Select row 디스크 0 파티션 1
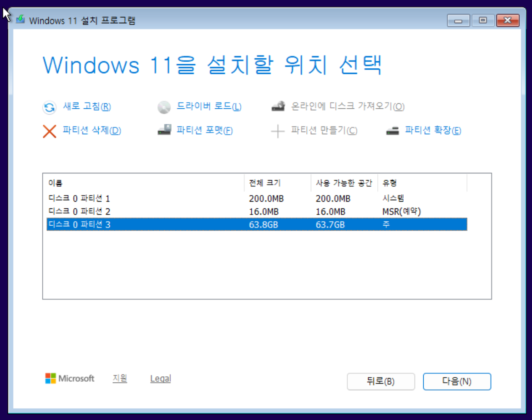This screenshot has height=420, width=532. (257, 198)
